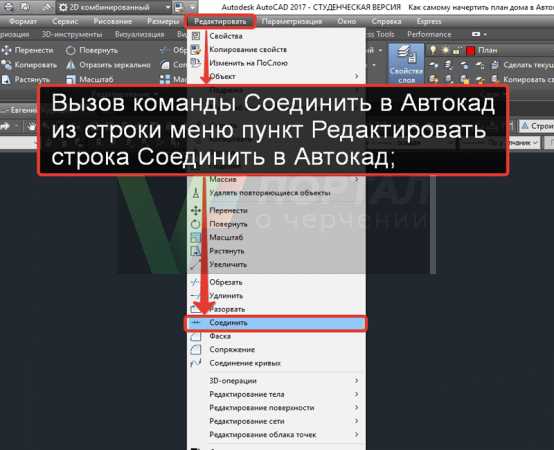Open the Рисование menu
The width and height of the screenshot is (554, 450).
click(113, 22)
